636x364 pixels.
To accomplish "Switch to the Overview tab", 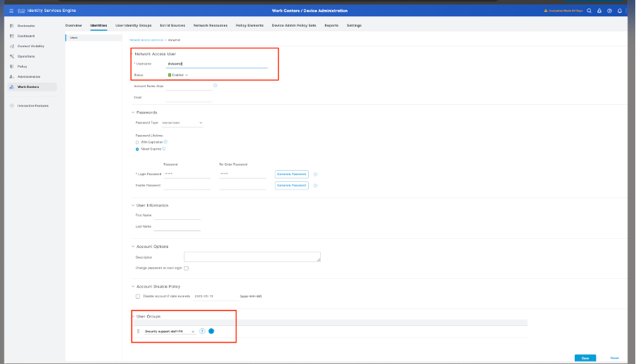I will point(73,25).
